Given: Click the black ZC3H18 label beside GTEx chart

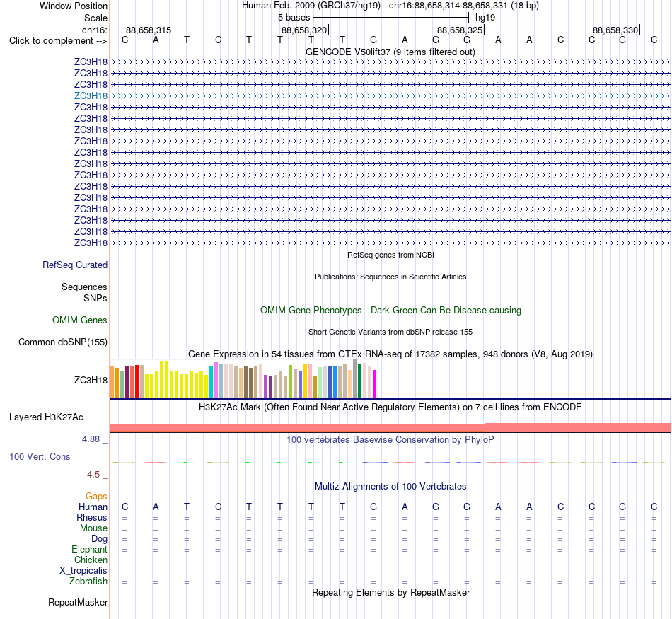Looking at the screenshot, I should [x=91, y=380].
